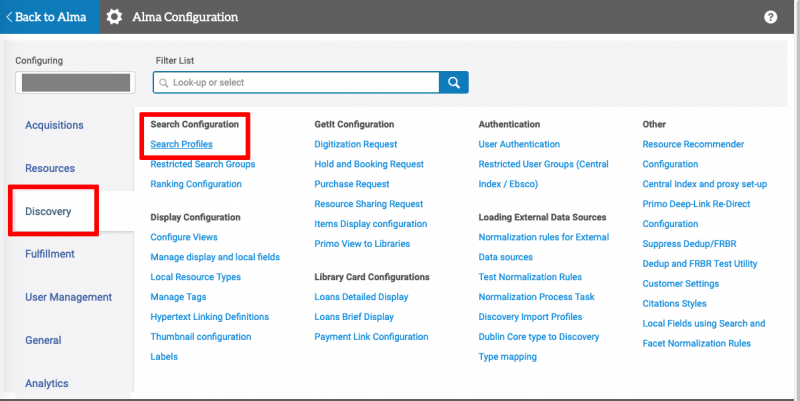Screen dimensions: 800x401
Task: Open Manage display and local fields
Action: [x=215, y=257]
